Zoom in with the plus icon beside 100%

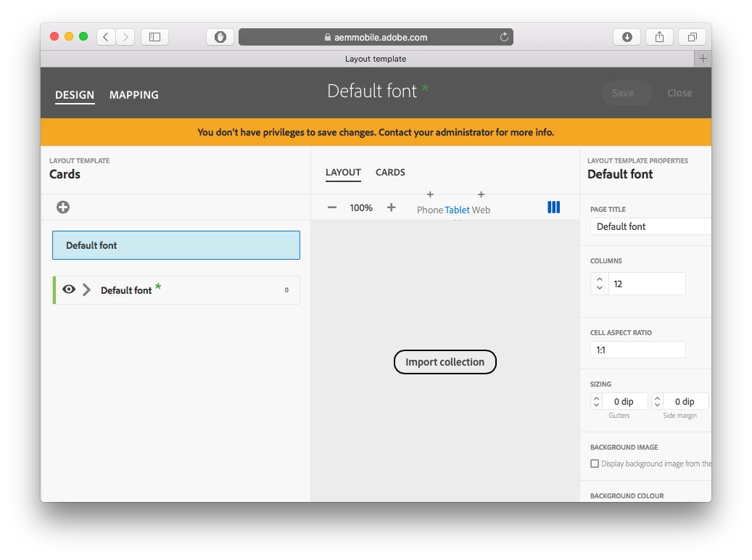(x=392, y=207)
